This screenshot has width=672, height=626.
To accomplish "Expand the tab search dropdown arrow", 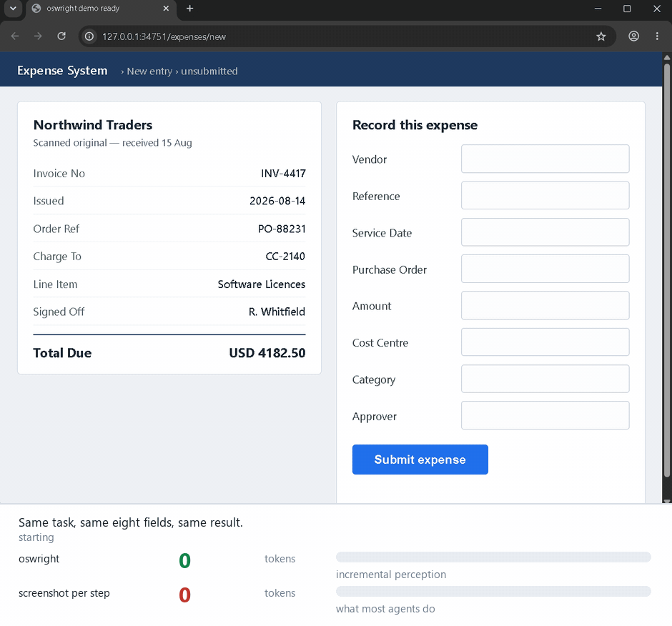I will coord(14,9).
